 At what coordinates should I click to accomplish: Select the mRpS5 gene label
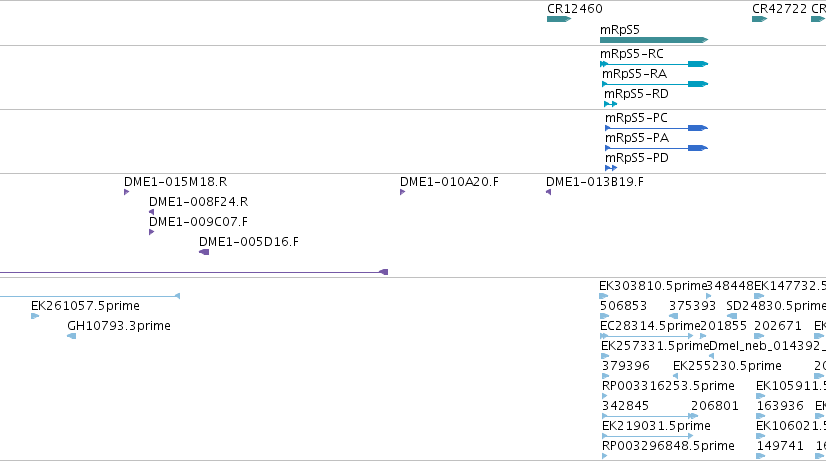[620, 30]
